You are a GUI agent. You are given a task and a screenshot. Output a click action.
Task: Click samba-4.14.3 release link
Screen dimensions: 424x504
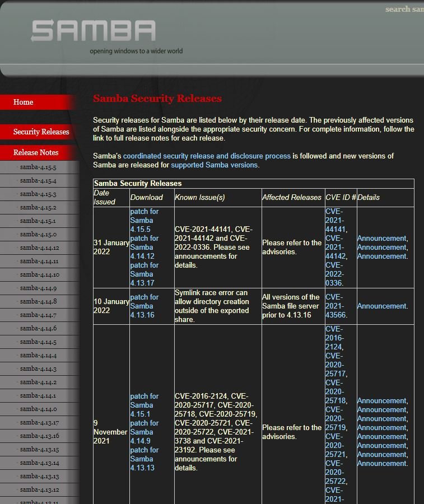coord(38,369)
